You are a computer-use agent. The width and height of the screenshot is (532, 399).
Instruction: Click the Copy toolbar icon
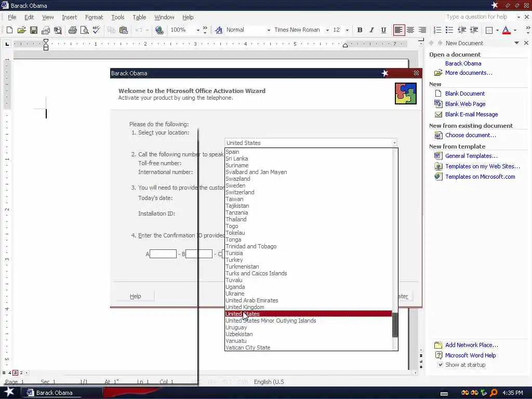pos(111,30)
